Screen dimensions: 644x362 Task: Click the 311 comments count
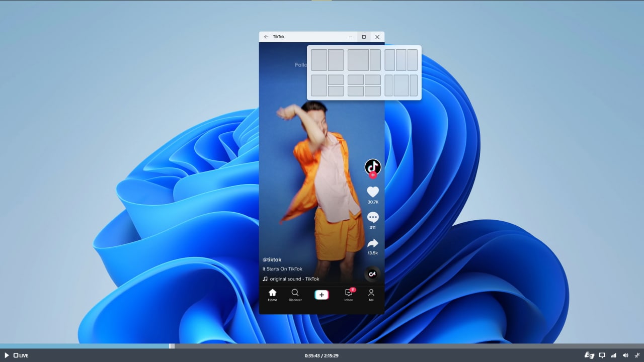(373, 228)
